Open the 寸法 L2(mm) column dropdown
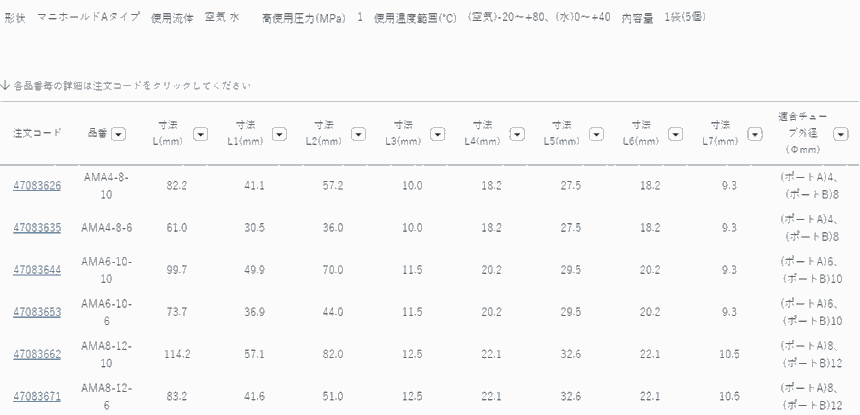Screen dimensions: 860x415 point(359,133)
